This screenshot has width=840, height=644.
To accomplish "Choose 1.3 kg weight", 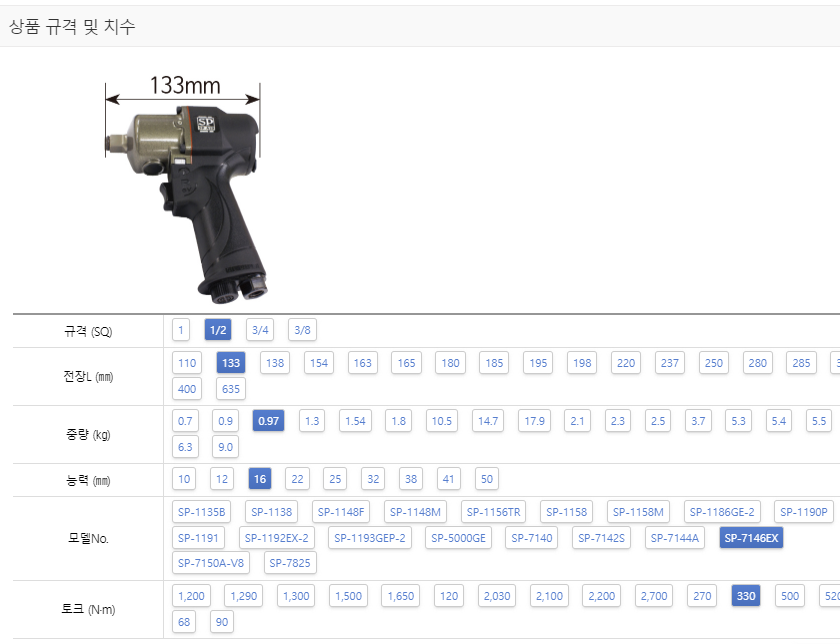I will click(x=312, y=421).
